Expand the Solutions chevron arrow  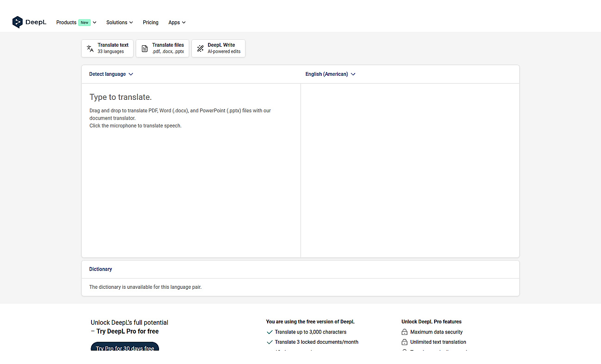(131, 22)
